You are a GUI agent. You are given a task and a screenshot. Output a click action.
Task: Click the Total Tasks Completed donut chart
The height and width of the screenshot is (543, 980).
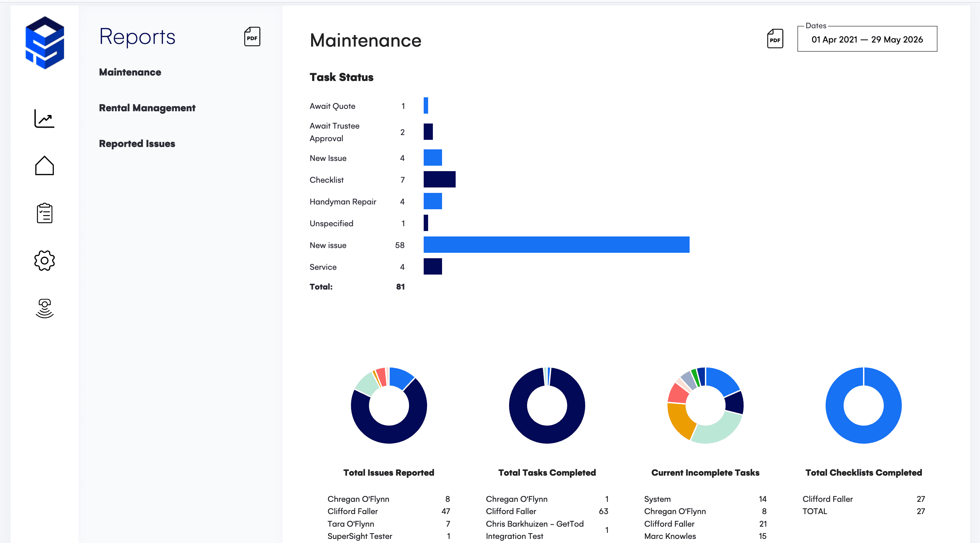pos(547,405)
